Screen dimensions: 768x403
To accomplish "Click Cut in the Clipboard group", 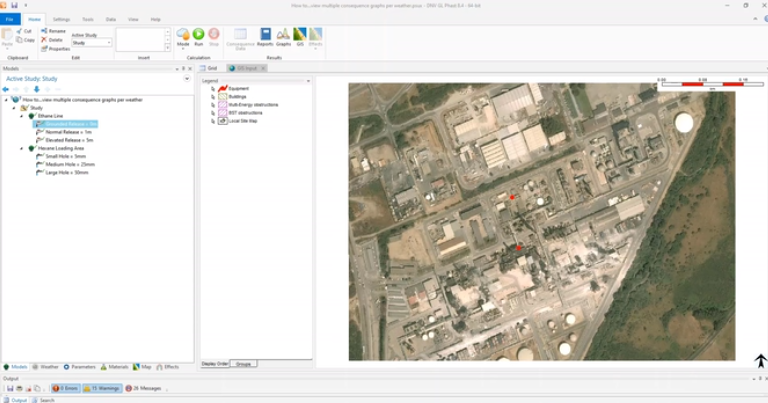I will [x=24, y=31].
